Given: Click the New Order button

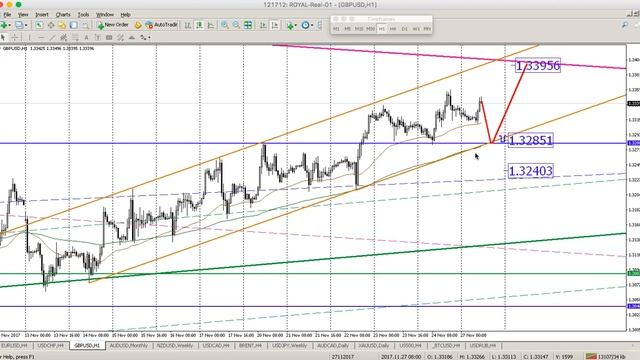Looking at the screenshot, I should point(113,25).
